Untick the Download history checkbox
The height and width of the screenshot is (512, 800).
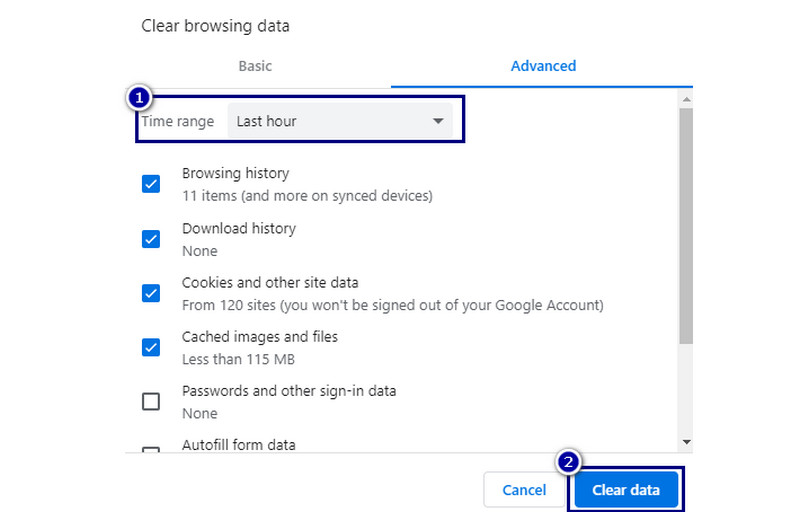coord(151,239)
